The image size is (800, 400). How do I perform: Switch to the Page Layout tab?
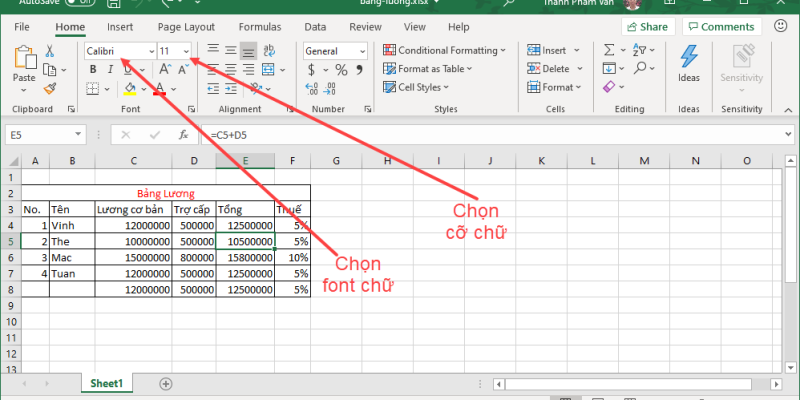[185, 27]
